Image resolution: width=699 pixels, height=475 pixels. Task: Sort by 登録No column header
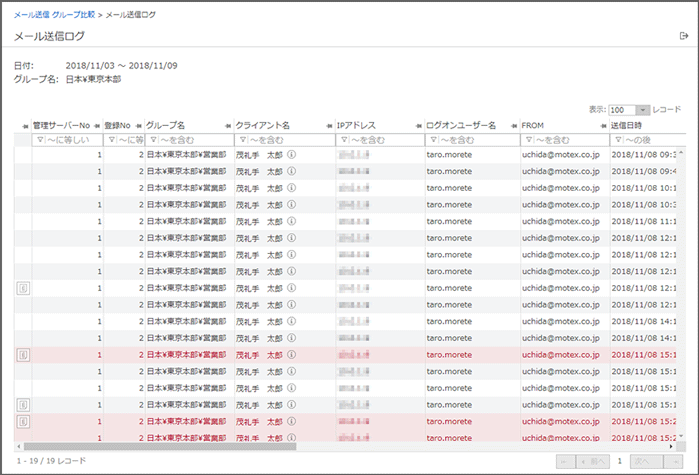pos(118,126)
